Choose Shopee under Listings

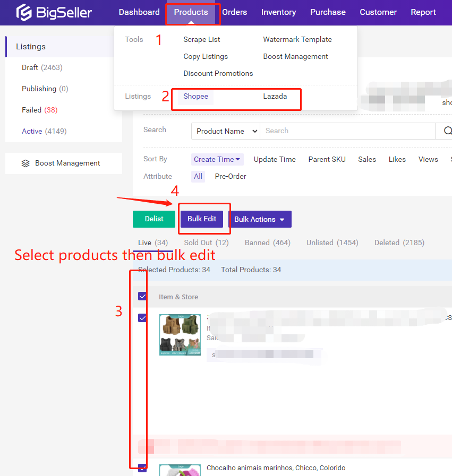click(195, 96)
